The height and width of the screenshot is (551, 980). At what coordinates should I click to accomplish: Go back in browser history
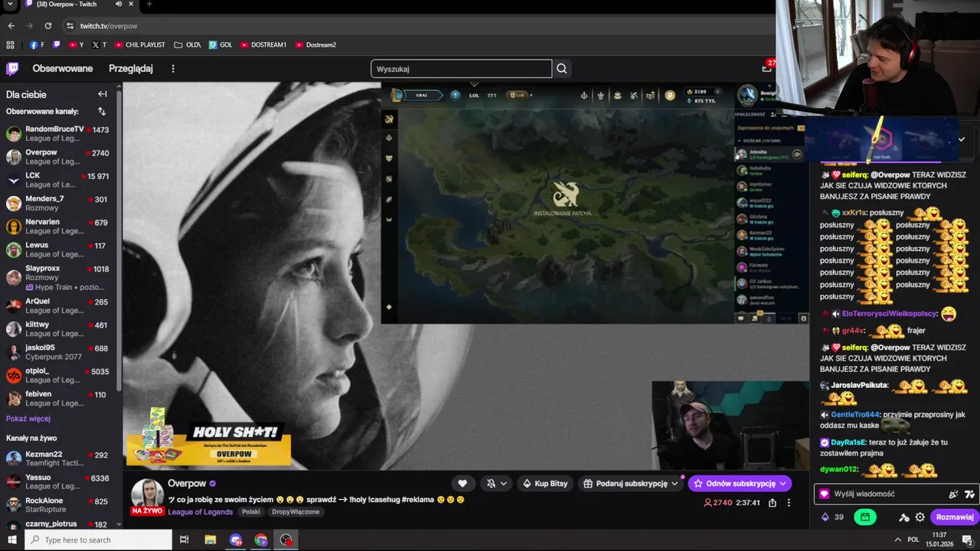coord(11,26)
